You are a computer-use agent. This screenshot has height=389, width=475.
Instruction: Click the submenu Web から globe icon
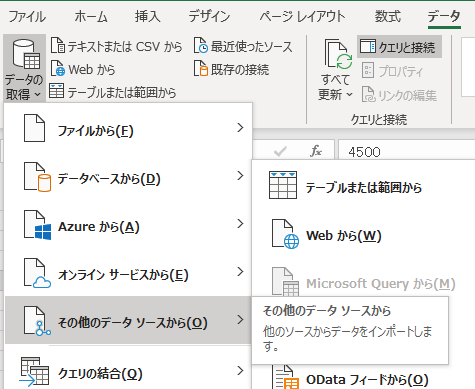285,234
